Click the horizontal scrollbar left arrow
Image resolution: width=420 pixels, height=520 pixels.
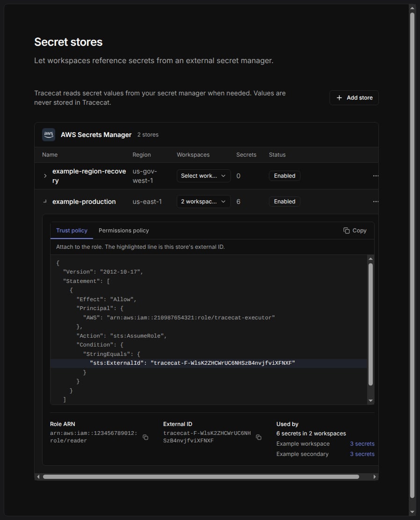click(38, 477)
